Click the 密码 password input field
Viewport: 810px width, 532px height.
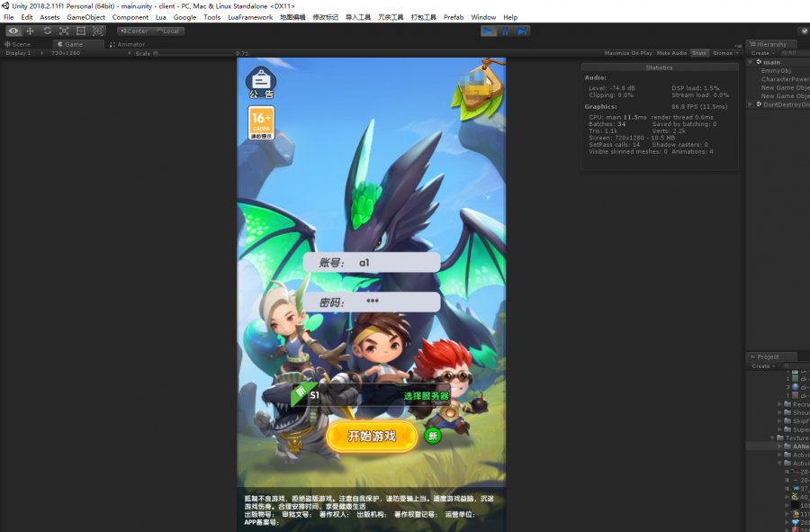click(372, 302)
